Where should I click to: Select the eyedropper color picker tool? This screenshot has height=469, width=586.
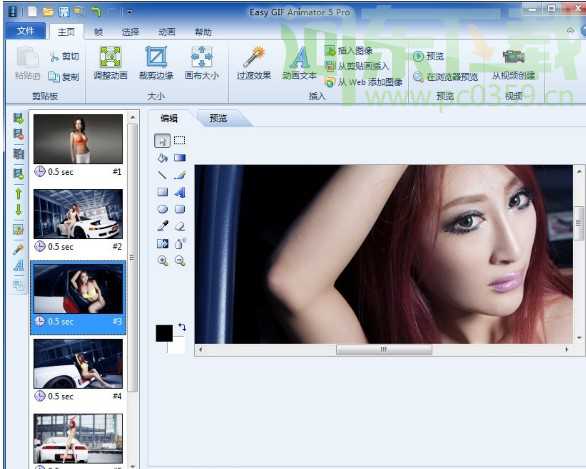[x=162, y=226]
